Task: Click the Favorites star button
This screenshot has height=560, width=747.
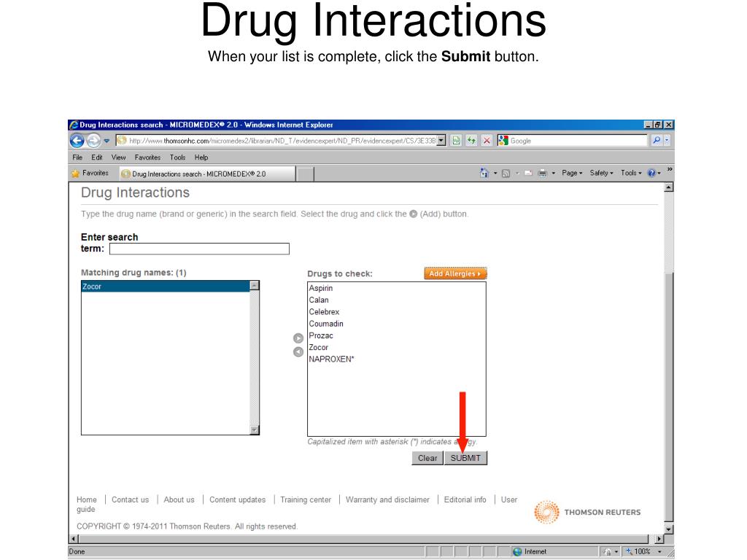Action: (x=90, y=174)
